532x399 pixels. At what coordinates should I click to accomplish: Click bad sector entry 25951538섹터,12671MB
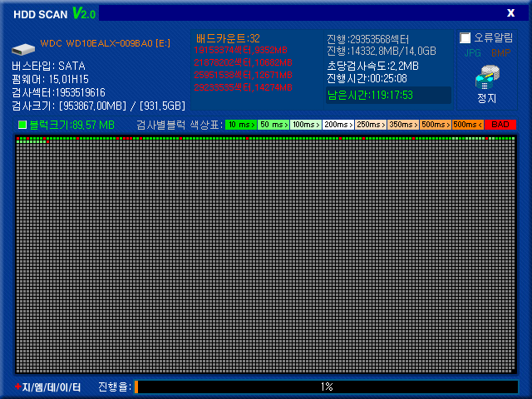point(243,75)
